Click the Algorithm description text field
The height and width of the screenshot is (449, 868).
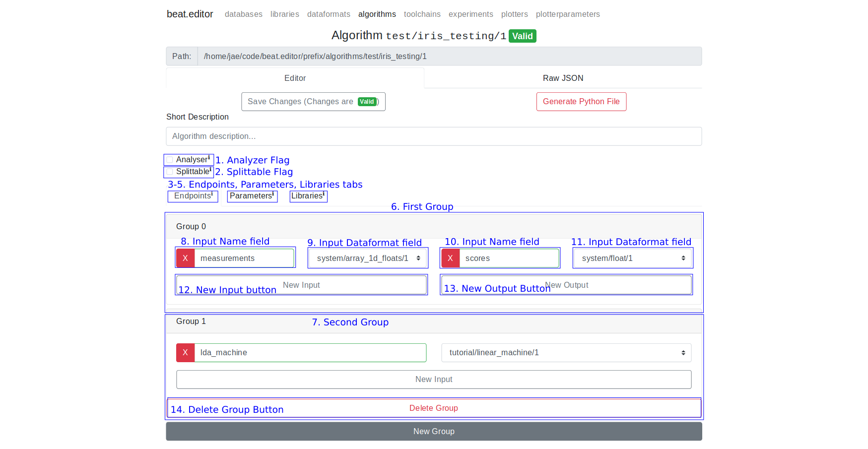coord(434,136)
